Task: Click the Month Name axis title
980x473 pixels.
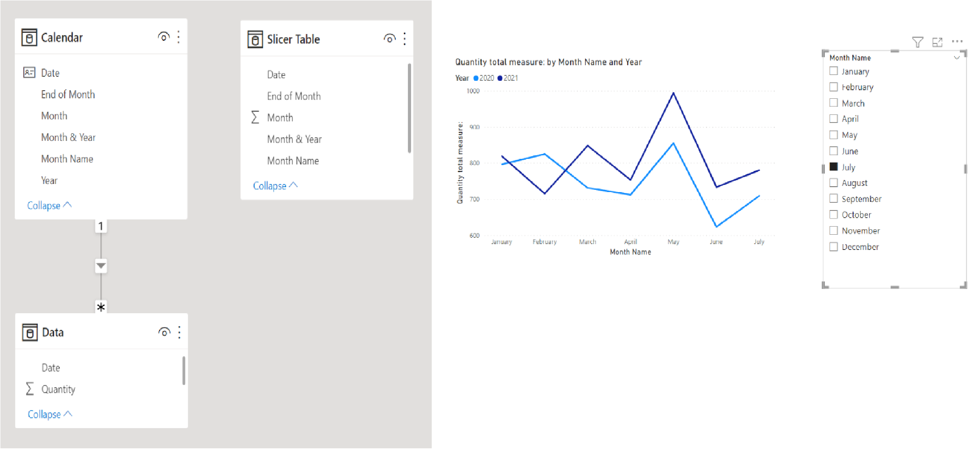Action: (630, 252)
